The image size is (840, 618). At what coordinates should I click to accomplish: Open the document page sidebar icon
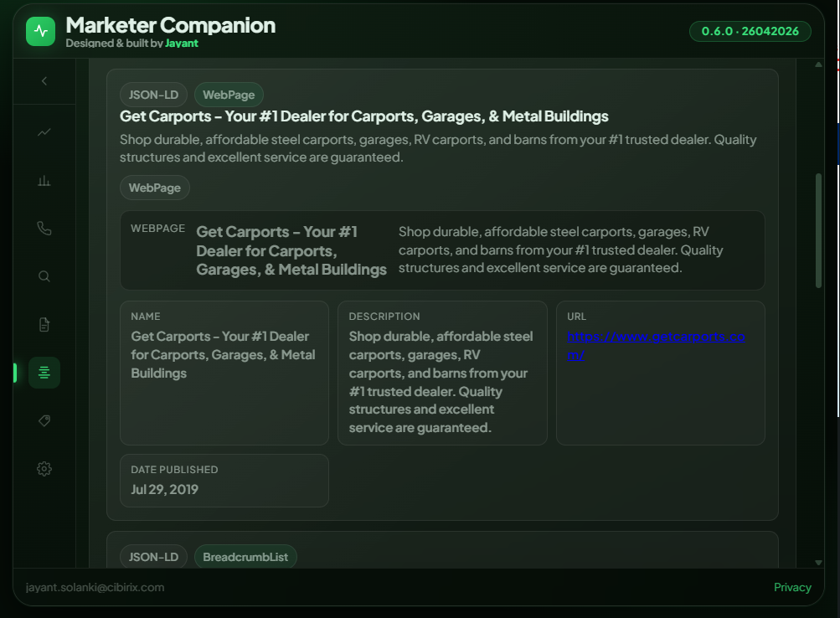(44, 325)
